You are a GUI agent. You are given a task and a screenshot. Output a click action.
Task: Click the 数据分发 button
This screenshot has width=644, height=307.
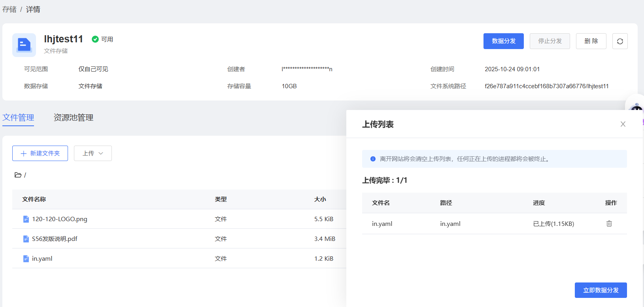click(x=503, y=41)
